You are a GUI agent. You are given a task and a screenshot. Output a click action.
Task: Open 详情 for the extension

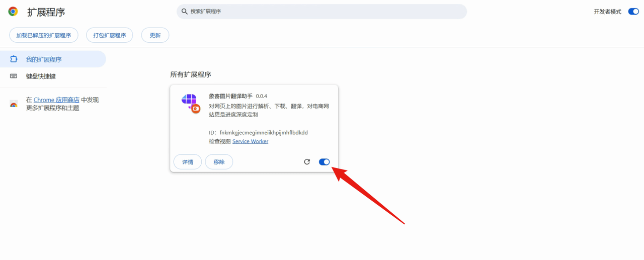(x=188, y=162)
